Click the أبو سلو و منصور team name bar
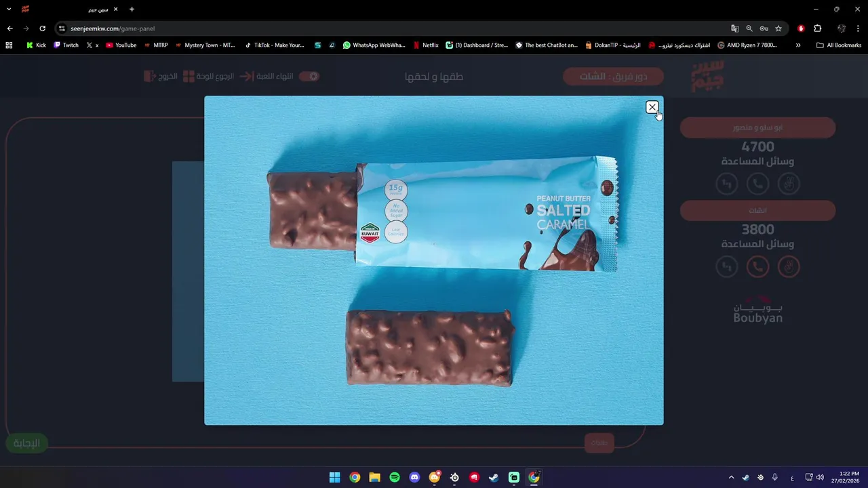Viewport: 868px width, 488px height. pos(757,127)
